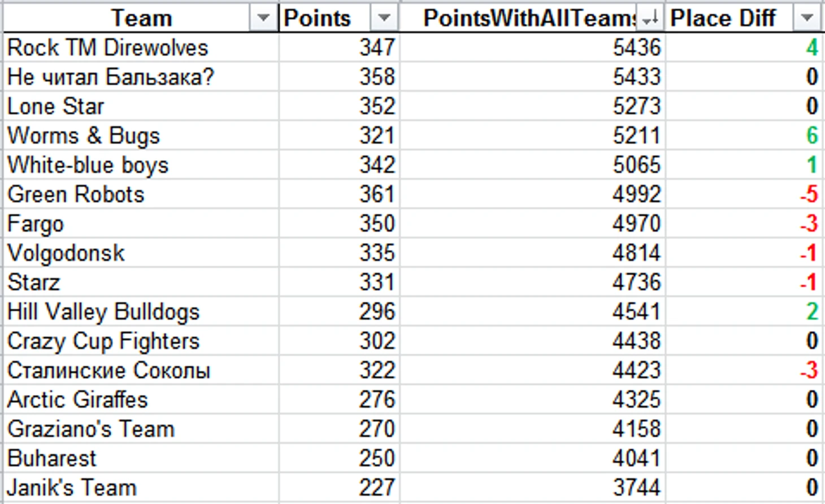
Task: Select Green Robots place diff -5
Action: pyautogui.click(x=744, y=194)
